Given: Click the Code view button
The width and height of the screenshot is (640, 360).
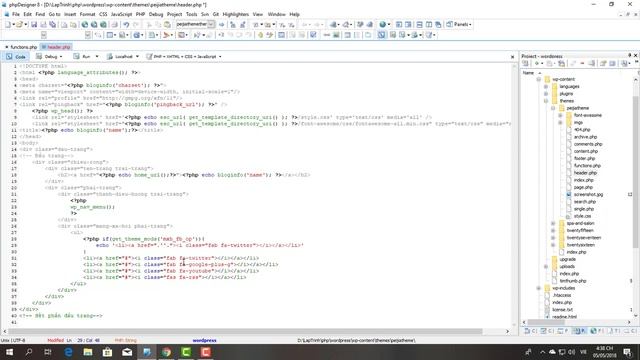Looking at the screenshot, I should coord(16,57).
